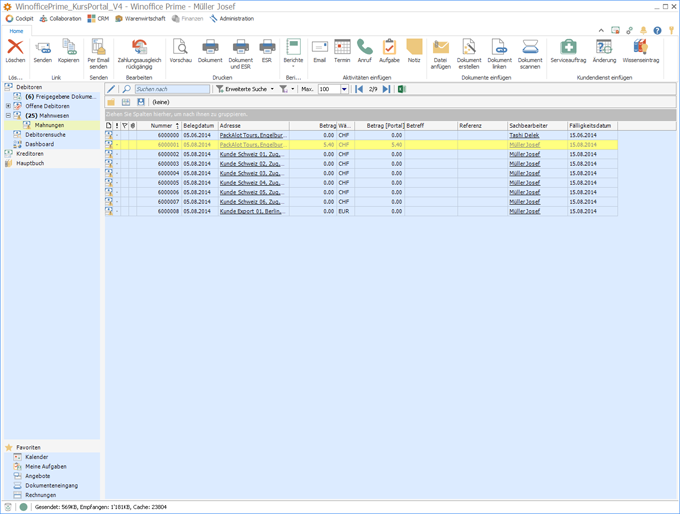Screen dimensions: 680x514
Task: Open the Warenwirtschaft menu
Action: click(140, 19)
